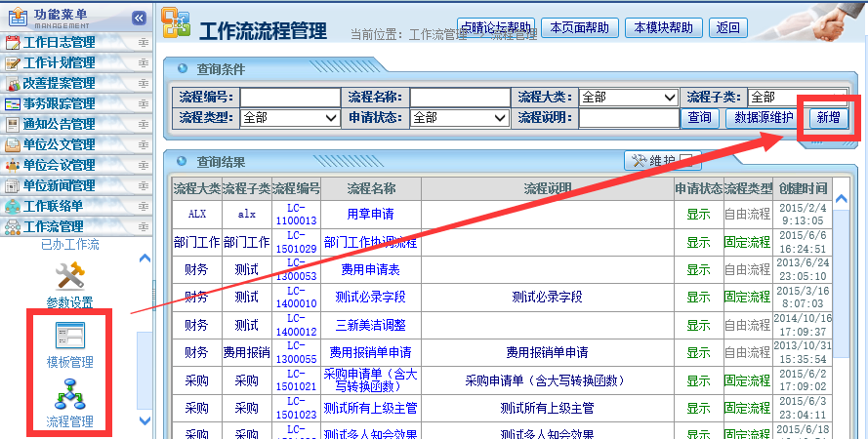Click the 改善提案管理 menu icon
868x439 pixels.
click(14, 83)
